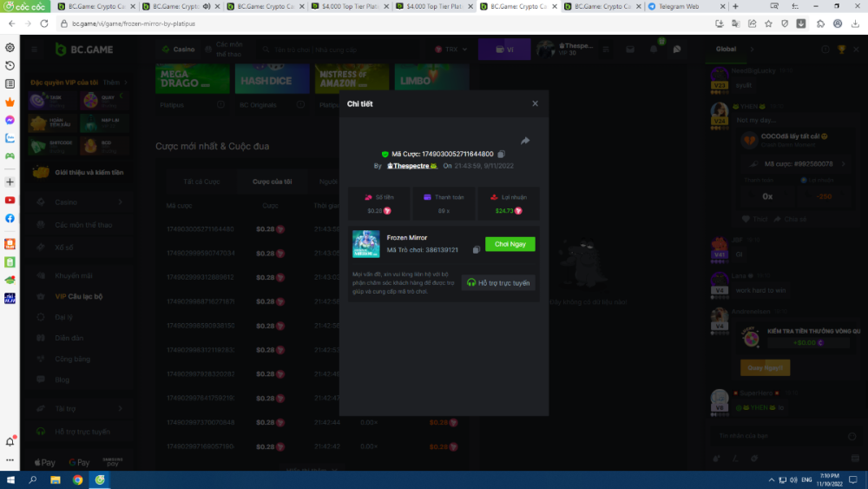Copy the Mã Trò chơi game ID
The image size is (868, 489).
477,250
